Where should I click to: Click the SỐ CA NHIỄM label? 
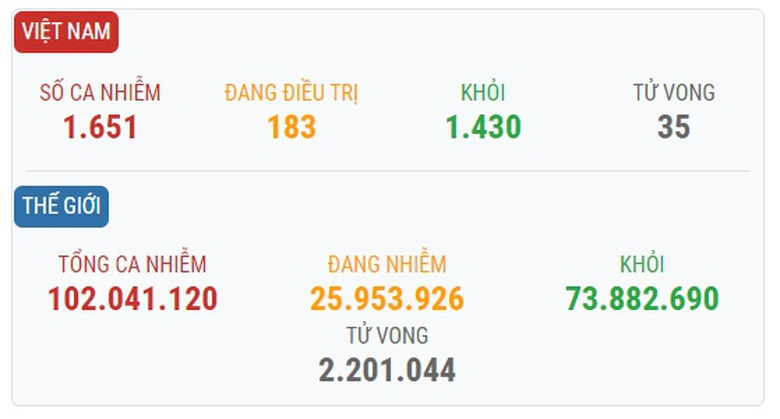point(100,93)
